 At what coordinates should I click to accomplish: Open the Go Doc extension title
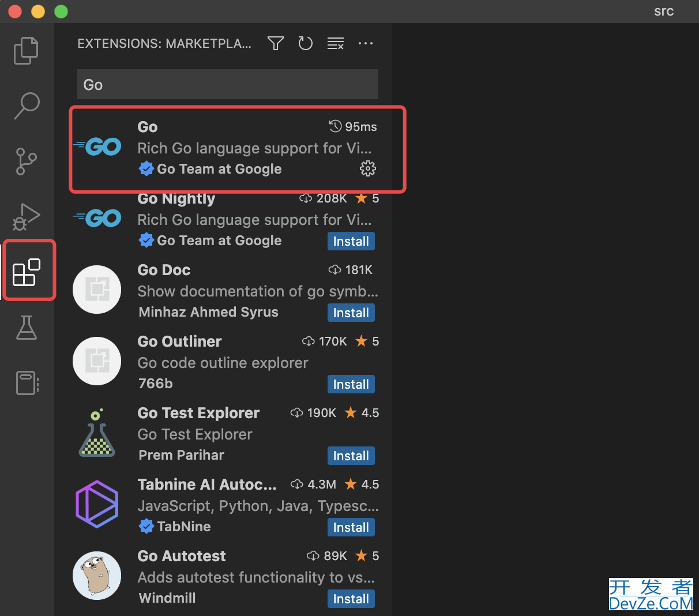click(x=164, y=270)
